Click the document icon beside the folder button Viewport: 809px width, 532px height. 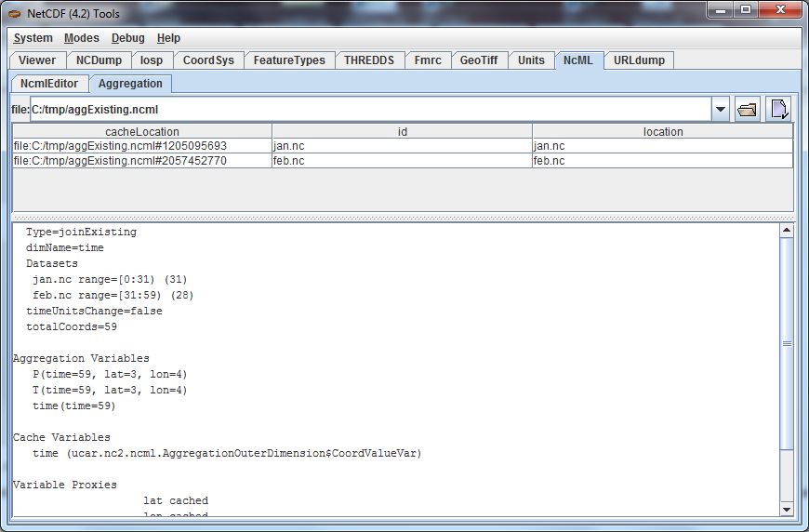click(778, 109)
